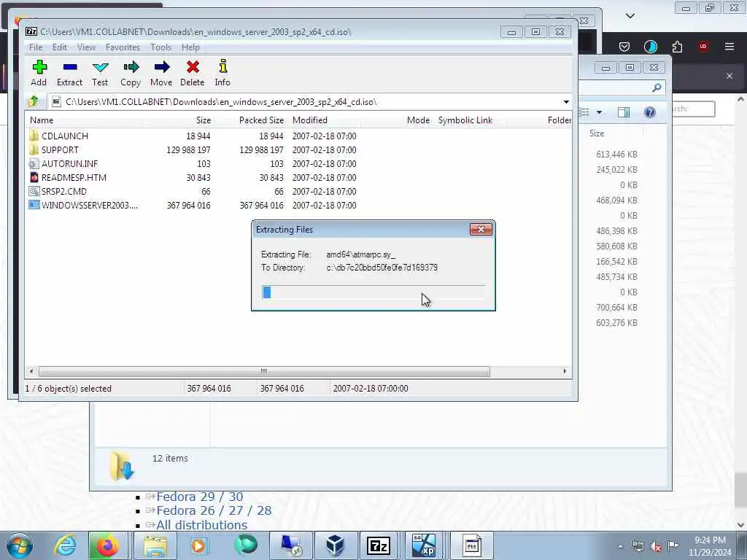Click the Test archive icon
The height and width of the screenshot is (560, 747).
(x=100, y=73)
